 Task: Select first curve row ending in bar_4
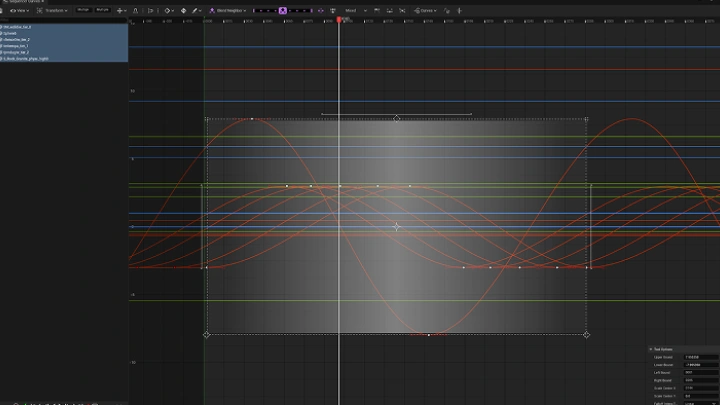pyautogui.click(x=64, y=27)
